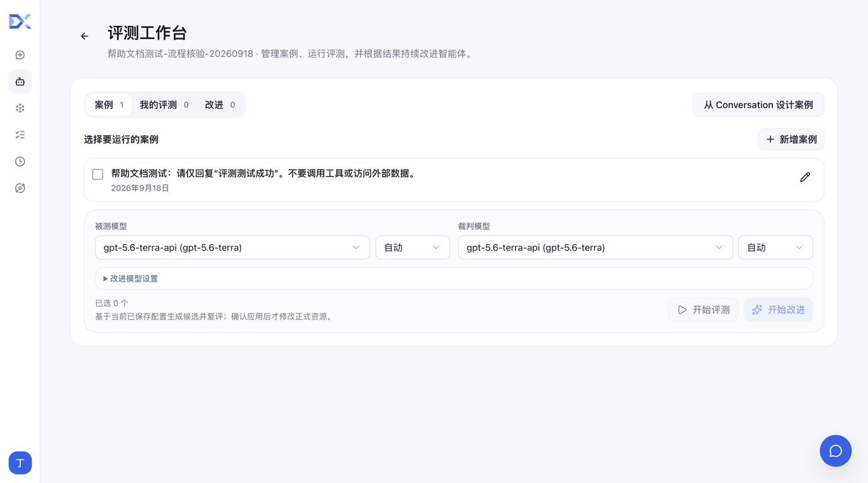Switch to the 我的评测 tab
Screen dimensions: 868x483
[x=164, y=105]
